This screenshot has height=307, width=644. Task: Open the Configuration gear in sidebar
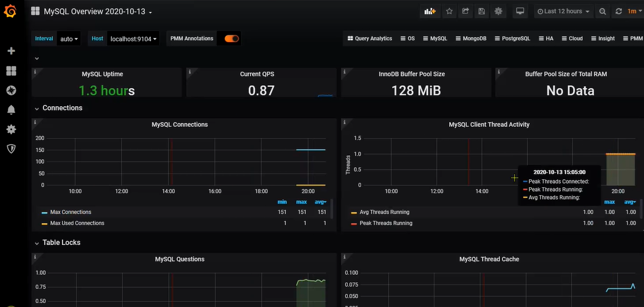tap(11, 129)
